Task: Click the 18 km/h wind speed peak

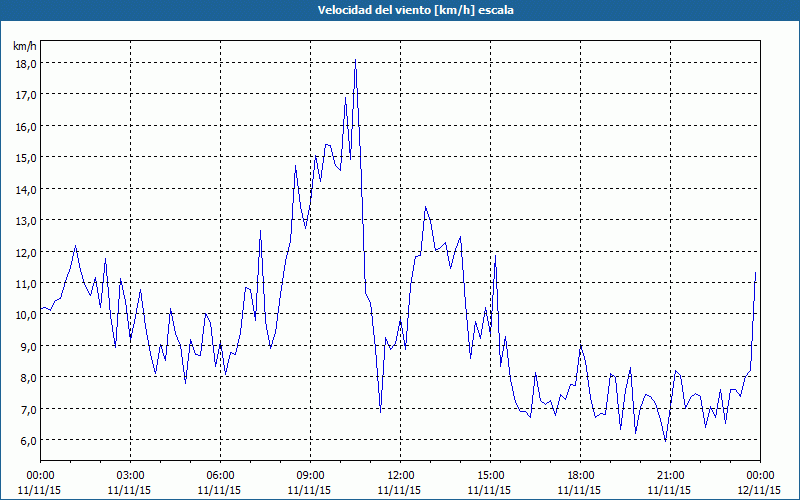Action: click(355, 60)
